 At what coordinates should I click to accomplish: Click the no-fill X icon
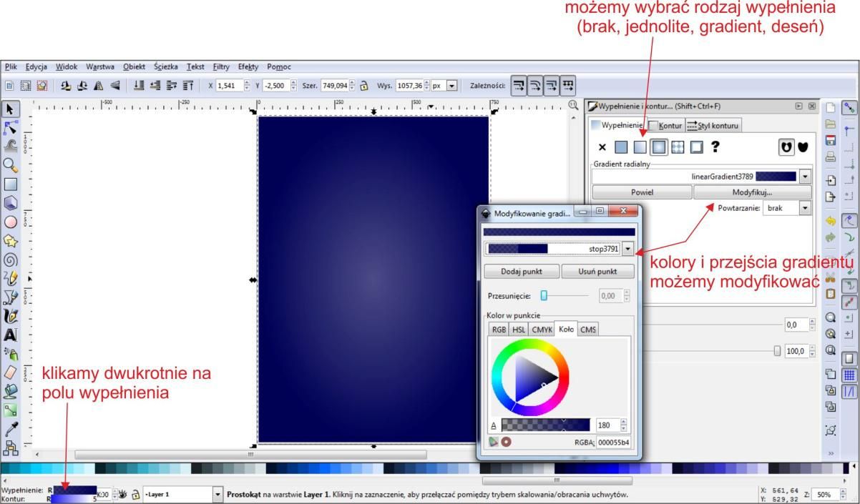[x=602, y=147]
